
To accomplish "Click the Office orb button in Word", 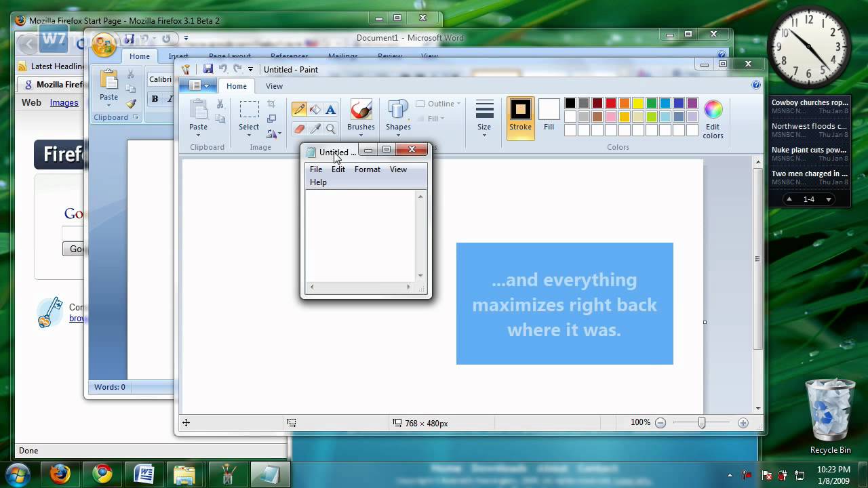I will pos(104,45).
